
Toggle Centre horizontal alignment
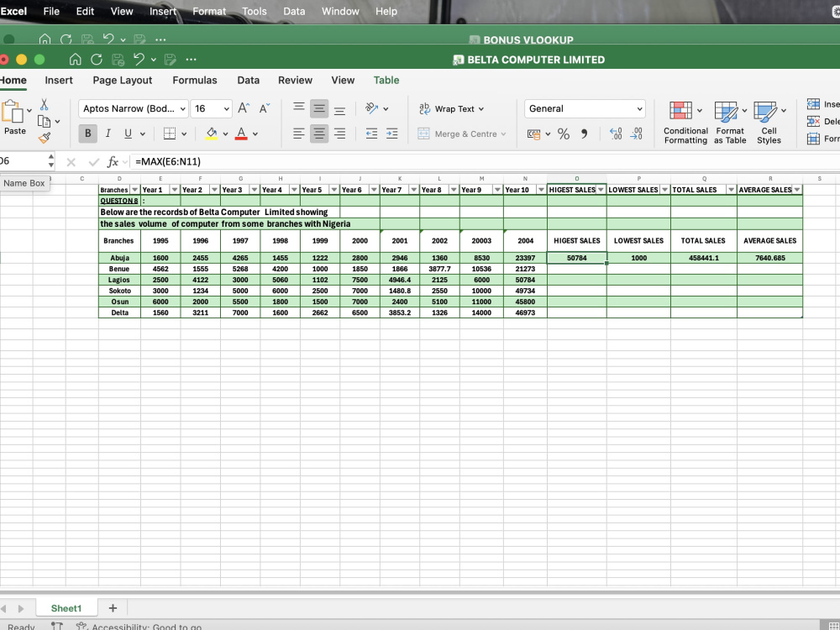[318, 134]
